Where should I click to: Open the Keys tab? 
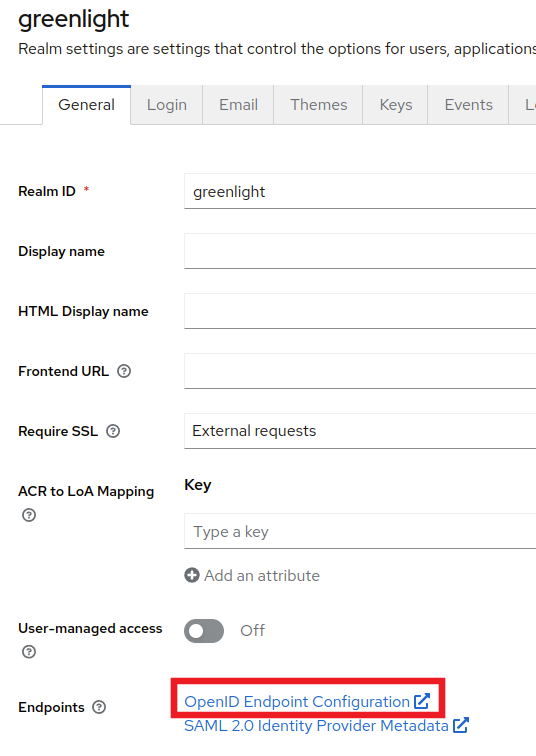[395, 105]
